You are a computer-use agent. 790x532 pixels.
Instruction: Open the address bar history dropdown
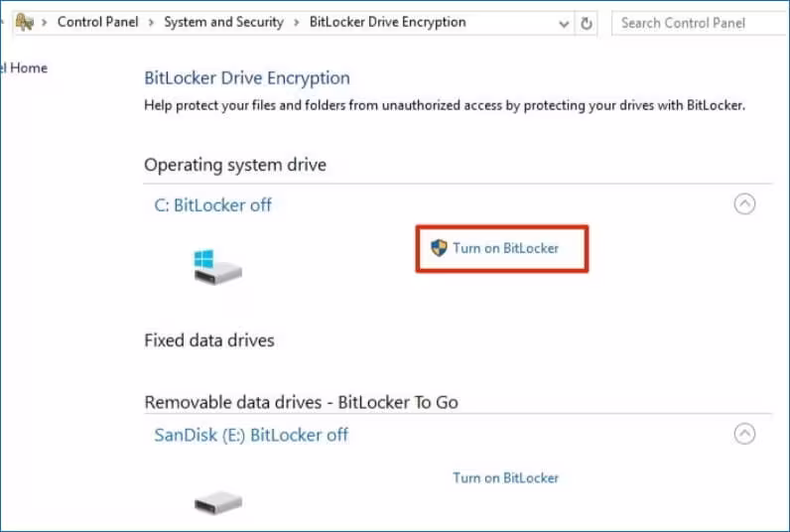pyautogui.click(x=564, y=23)
